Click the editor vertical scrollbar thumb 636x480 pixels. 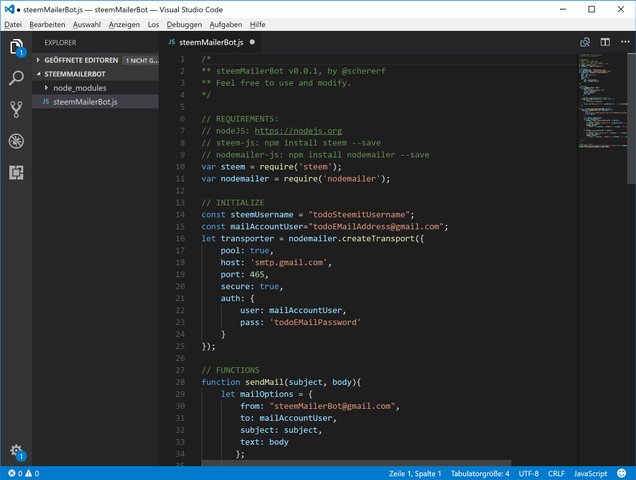pos(632,118)
